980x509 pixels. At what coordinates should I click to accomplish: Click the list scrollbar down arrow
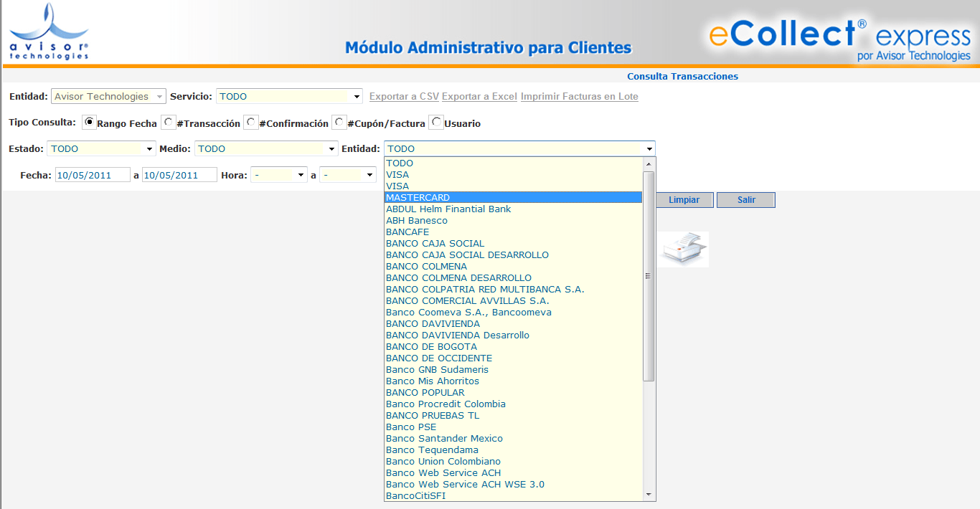point(649,495)
